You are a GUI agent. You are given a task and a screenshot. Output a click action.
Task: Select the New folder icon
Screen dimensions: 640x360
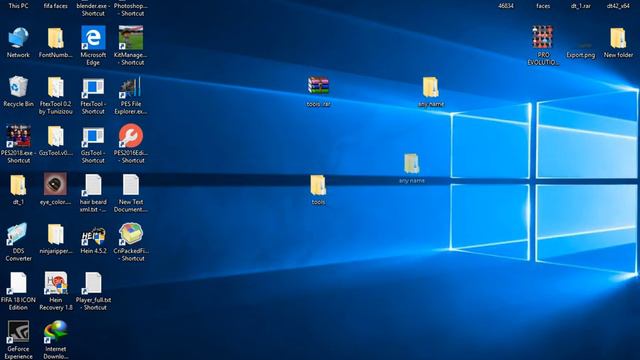(x=618, y=38)
